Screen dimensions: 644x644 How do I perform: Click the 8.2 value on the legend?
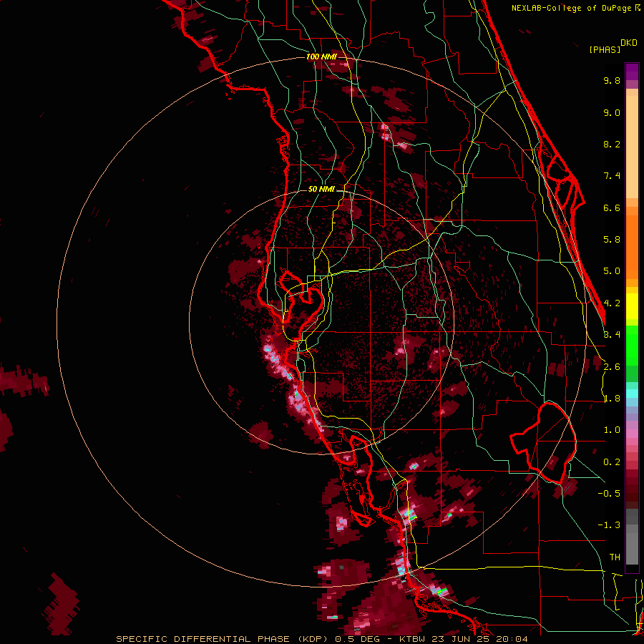click(x=612, y=144)
